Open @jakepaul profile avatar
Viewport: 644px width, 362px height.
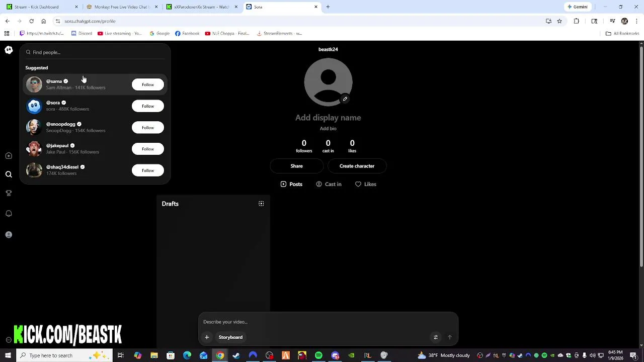(34, 149)
